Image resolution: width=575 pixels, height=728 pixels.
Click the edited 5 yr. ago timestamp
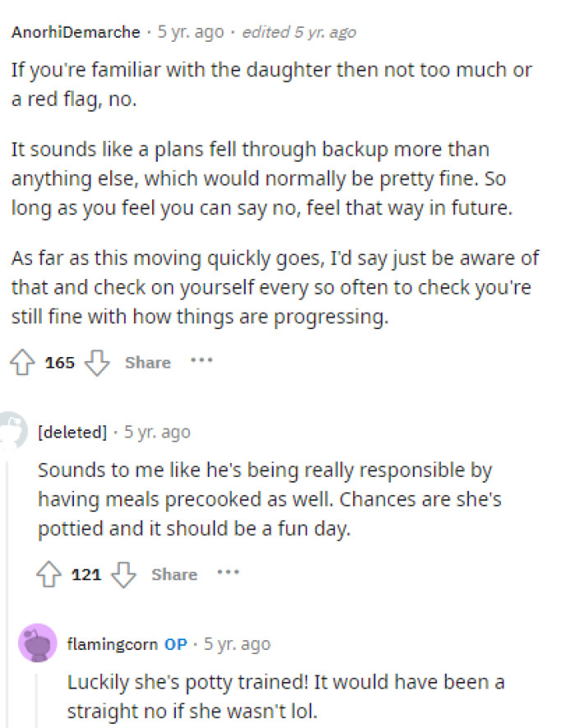click(x=300, y=32)
